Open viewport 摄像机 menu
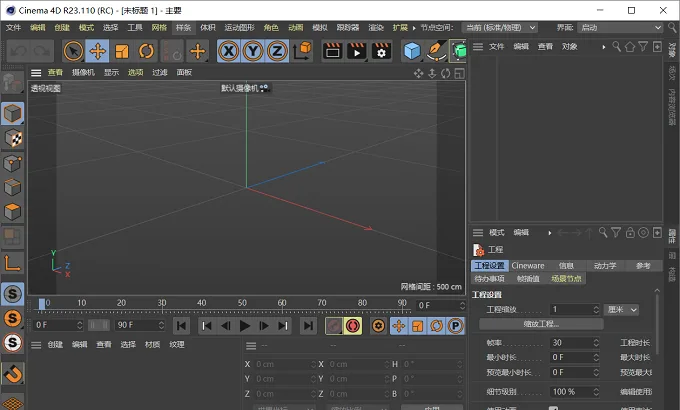Viewport: 680px width, 410px height. [x=83, y=72]
